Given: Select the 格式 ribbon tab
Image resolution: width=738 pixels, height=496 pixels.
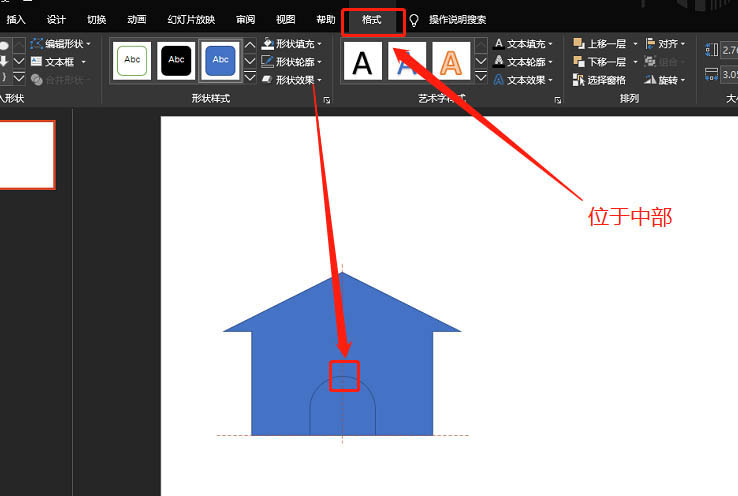Looking at the screenshot, I should point(371,20).
